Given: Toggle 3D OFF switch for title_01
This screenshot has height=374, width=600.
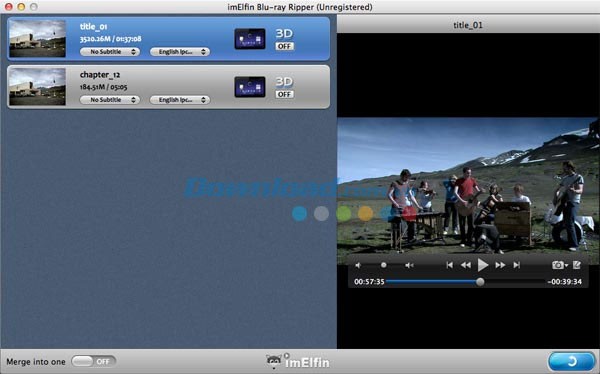Looking at the screenshot, I should click(284, 46).
